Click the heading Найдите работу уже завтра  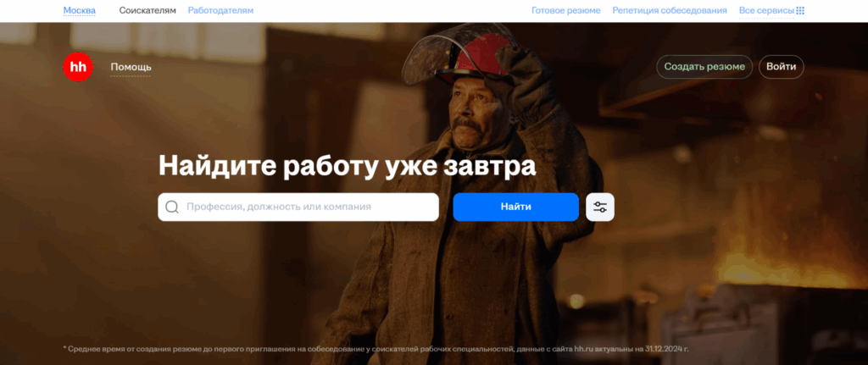(347, 166)
